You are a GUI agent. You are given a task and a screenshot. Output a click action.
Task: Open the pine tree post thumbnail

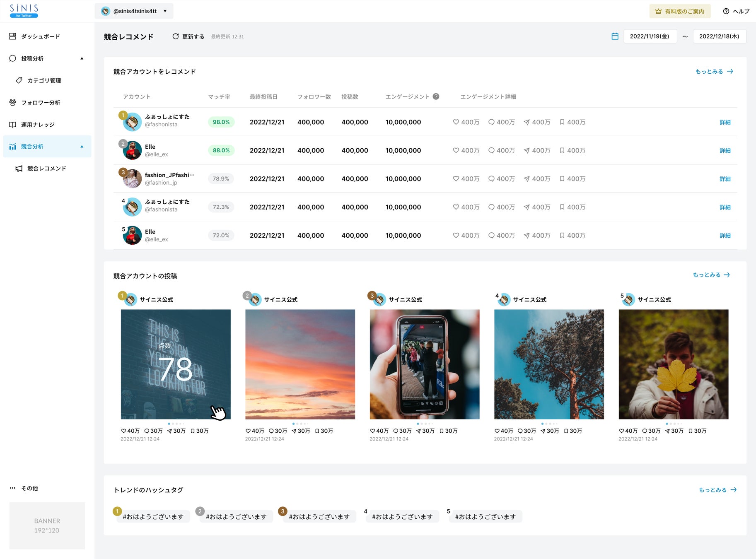coord(549,364)
